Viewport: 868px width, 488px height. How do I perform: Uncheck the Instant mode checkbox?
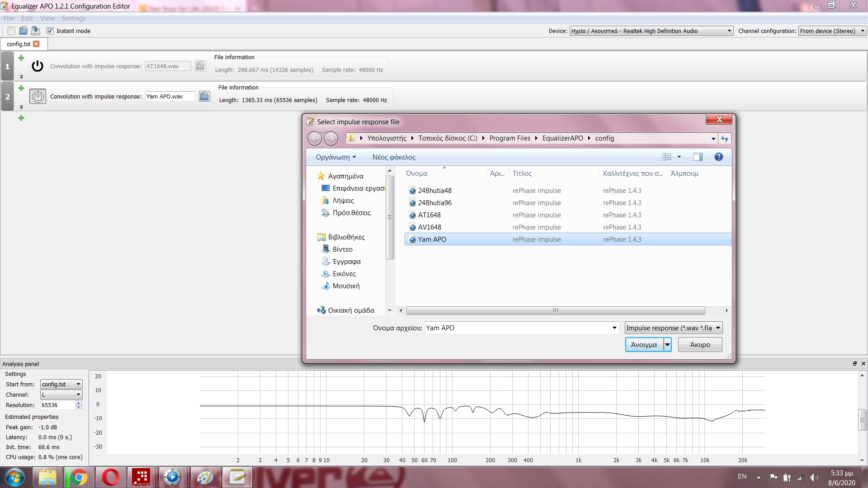[50, 31]
